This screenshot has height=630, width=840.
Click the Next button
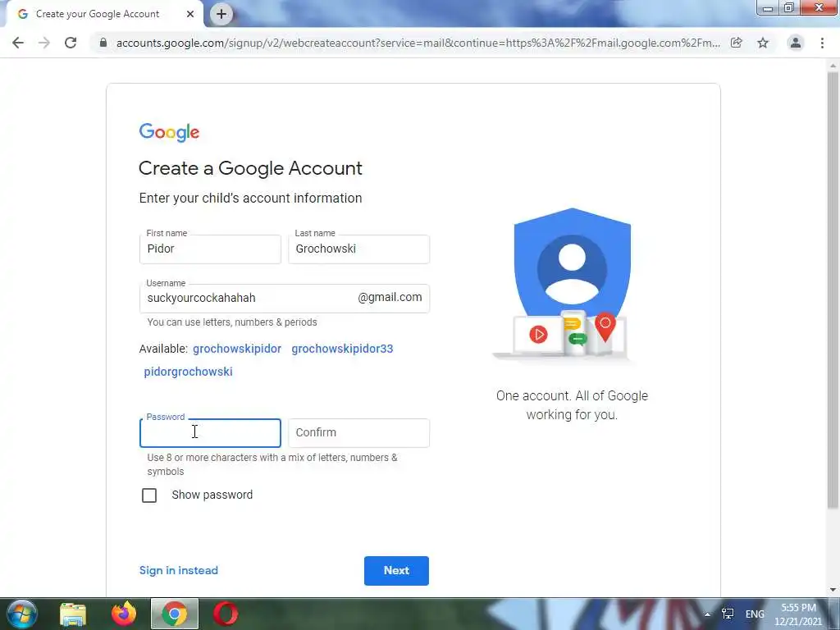[396, 571]
